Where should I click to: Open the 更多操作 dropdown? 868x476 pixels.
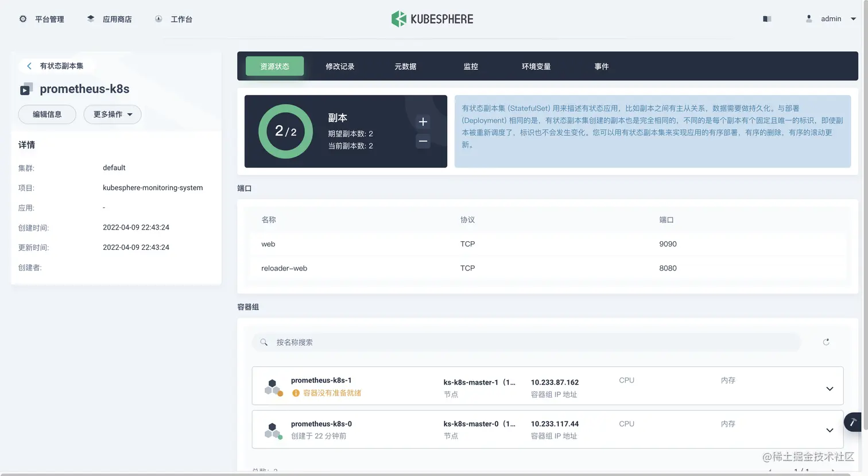[113, 114]
